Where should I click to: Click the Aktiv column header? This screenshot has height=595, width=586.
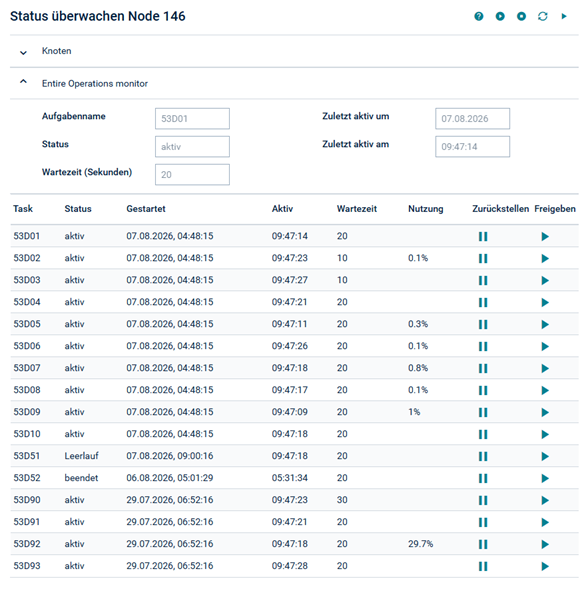tap(282, 209)
